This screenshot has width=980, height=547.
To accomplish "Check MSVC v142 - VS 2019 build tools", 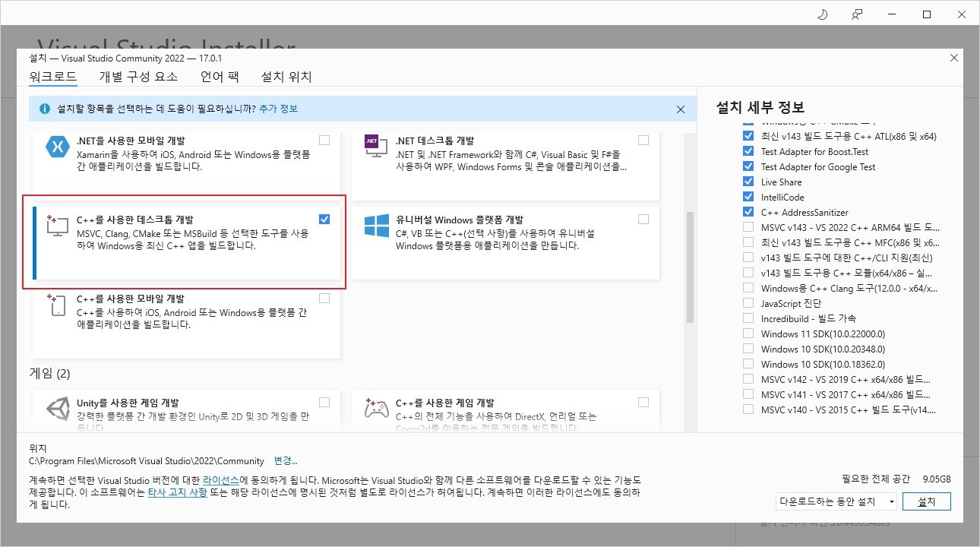I will tap(748, 379).
